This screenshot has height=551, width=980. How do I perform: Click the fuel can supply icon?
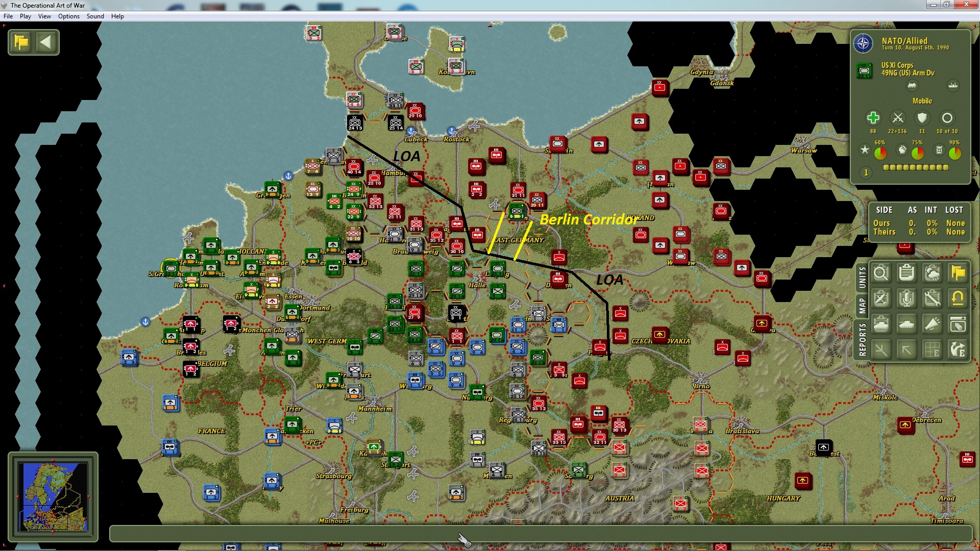click(939, 149)
